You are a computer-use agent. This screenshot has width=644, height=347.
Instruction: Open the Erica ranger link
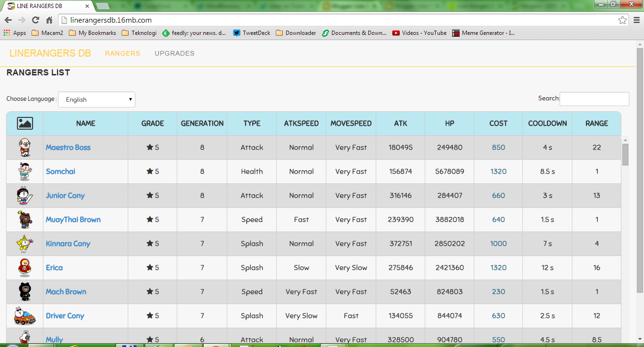coord(54,268)
